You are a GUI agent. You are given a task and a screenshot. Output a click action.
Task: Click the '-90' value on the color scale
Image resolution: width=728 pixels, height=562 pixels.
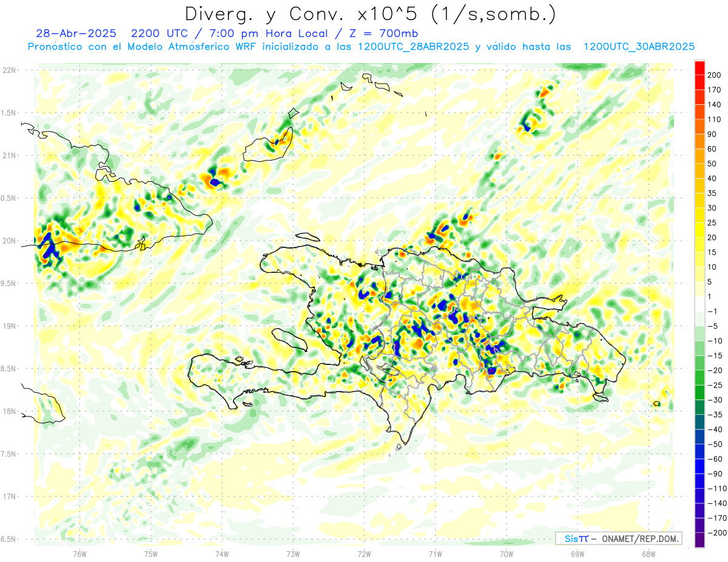tap(714, 473)
